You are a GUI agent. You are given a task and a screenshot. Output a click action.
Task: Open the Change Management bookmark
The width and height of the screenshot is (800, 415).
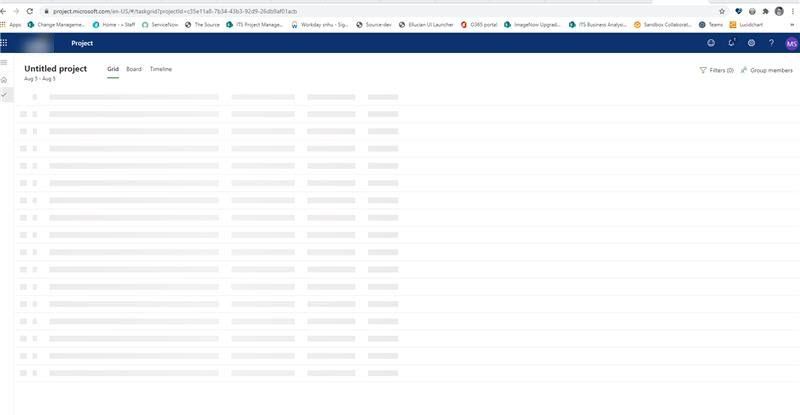(x=56, y=25)
